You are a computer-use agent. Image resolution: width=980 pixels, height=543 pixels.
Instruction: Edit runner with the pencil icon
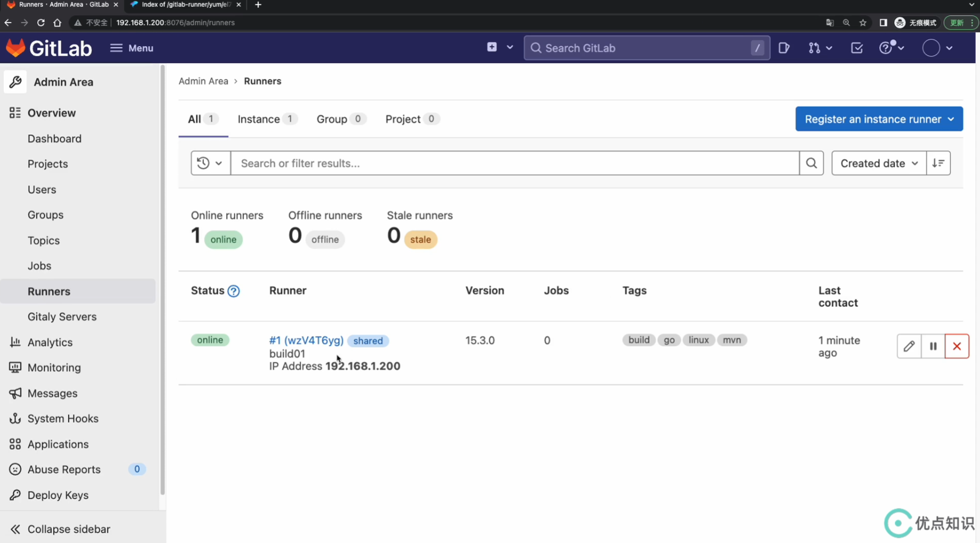(909, 346)
